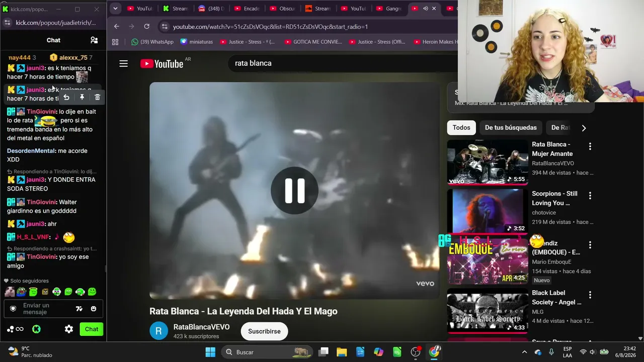The width and height of the screenshot is (644, 362).
Task: Open options for Scorpions - Still Loving You
Action: (x=590, y=196)
